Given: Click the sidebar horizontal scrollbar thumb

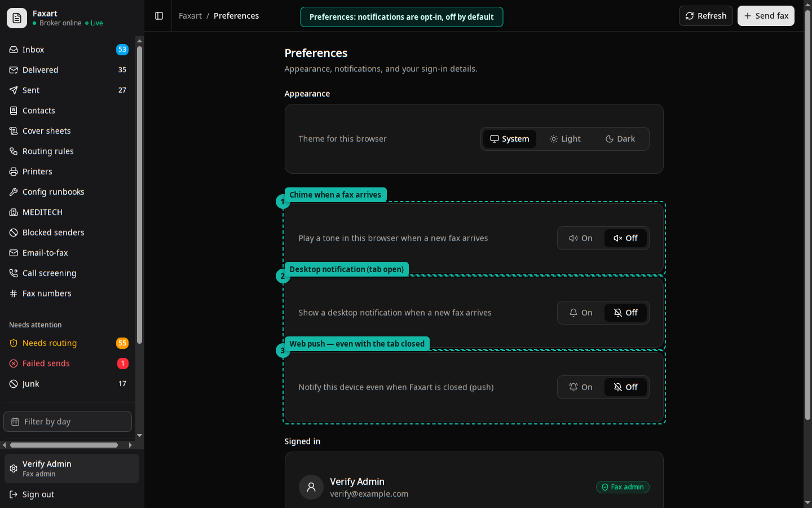Looking at the screenshot, I should point(64,445).
